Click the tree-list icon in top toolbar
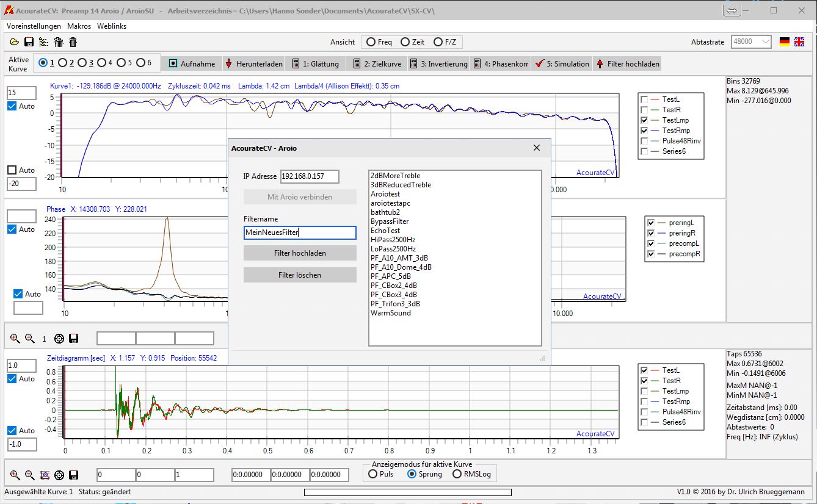The width and height of the screenshot is (817, 504). (x=43, y=42)
